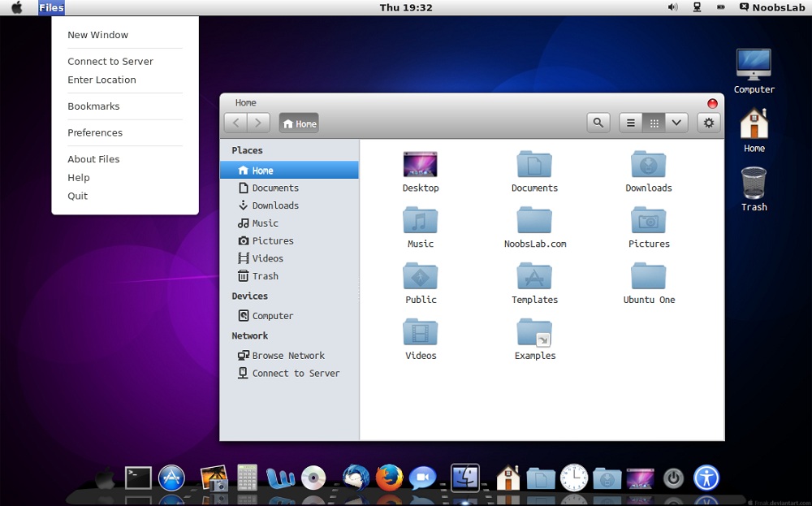Launch Firefox from the dock

tap(390, 478)
